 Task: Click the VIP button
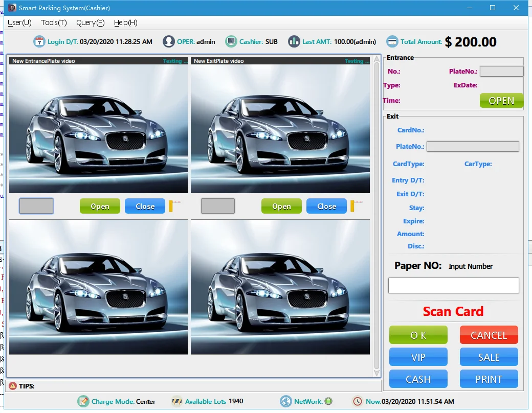[x=418, y=357]
